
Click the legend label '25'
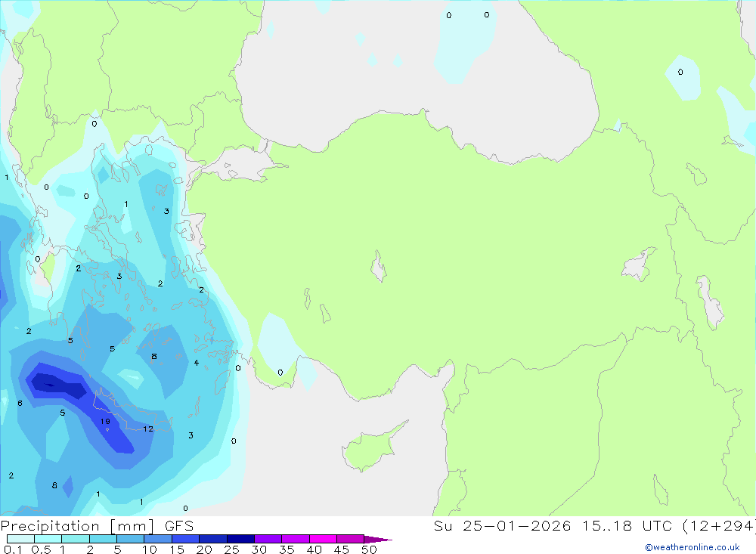[x=232, y=549]
